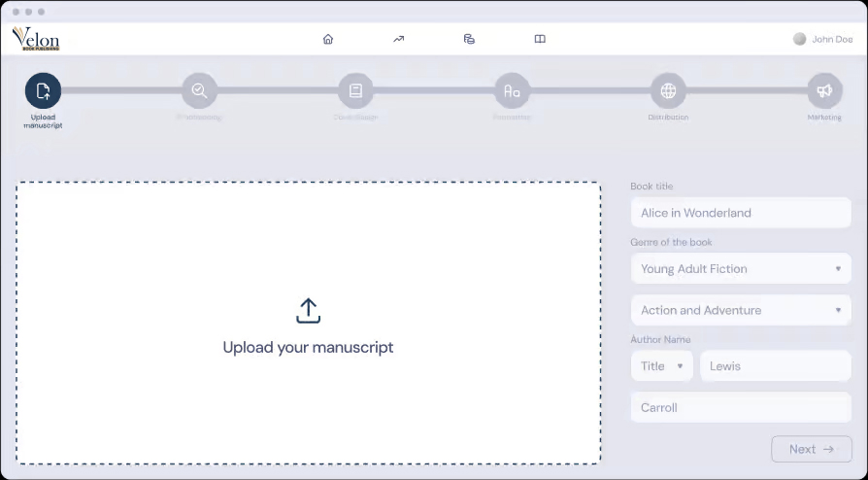Open the book library icon
Image resolution: width=868 pixels, height=480 pixels.
click(540, 39)
